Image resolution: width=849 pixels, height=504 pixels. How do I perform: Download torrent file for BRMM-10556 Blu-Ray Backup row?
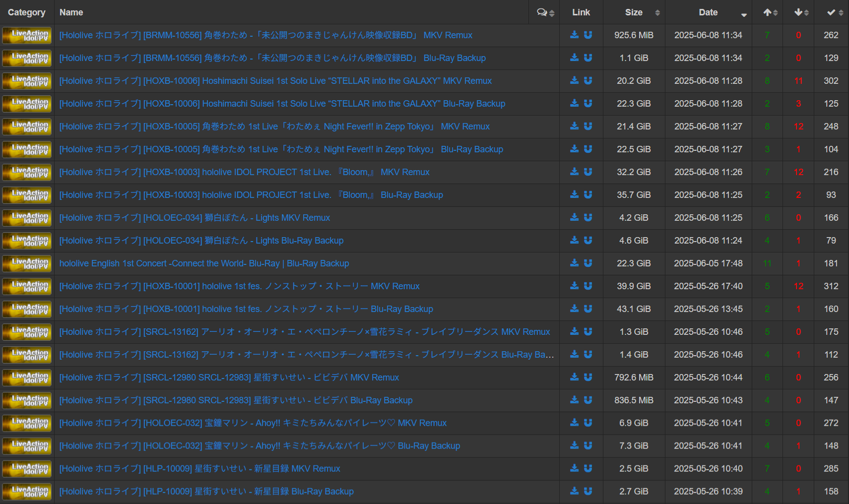(x=574, y=58)
